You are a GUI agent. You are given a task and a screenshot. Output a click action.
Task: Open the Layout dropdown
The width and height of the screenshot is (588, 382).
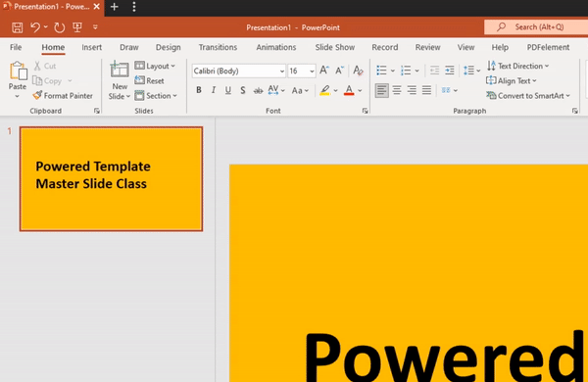coord(155,66)
